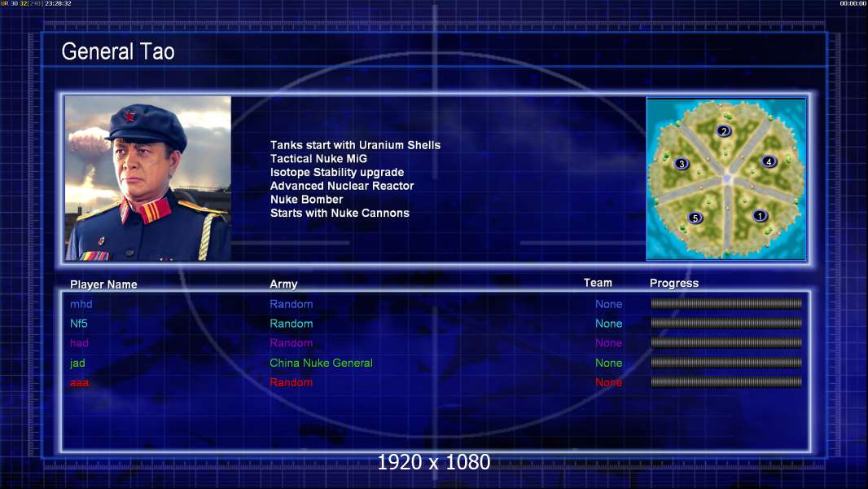Click the "Nuke Bomber" line
868x489 pixels.
click(307, 200)
